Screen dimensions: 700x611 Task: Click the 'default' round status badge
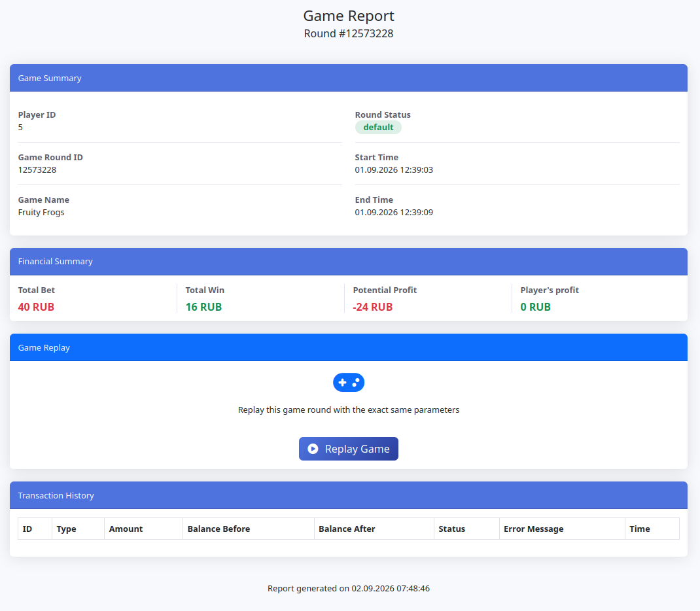coord(378,127)
